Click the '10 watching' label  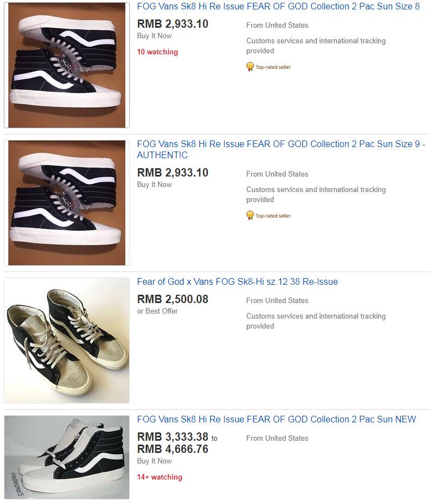[157, 52]
